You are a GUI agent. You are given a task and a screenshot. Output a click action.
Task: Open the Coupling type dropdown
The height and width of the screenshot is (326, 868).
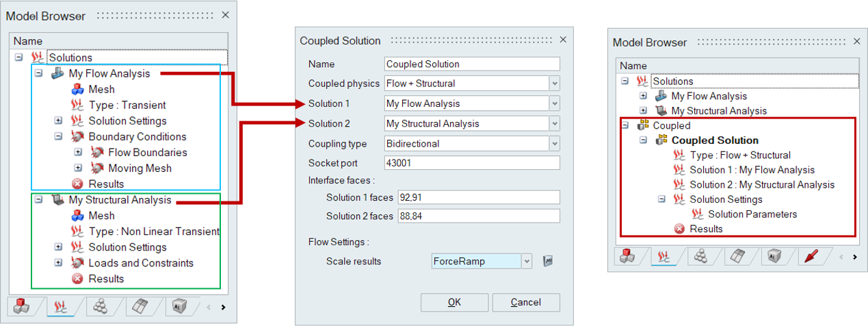(555, 144)
